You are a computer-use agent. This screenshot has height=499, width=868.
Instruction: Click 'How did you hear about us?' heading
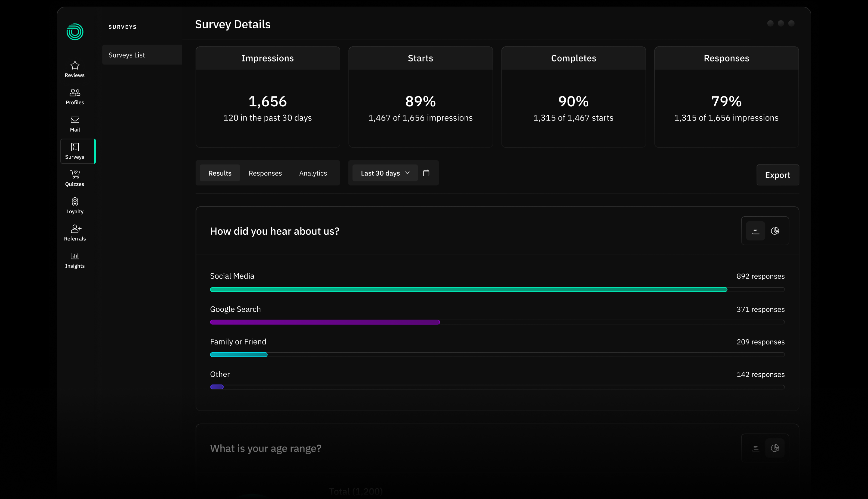[275, 231]
